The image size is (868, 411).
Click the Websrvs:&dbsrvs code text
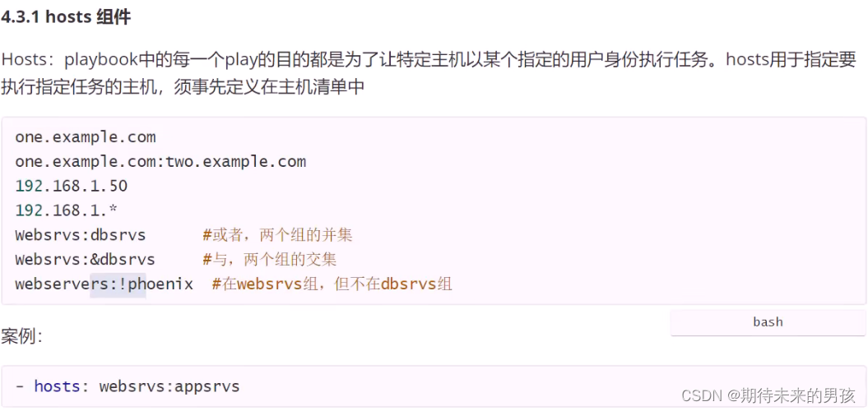(85, 260)
